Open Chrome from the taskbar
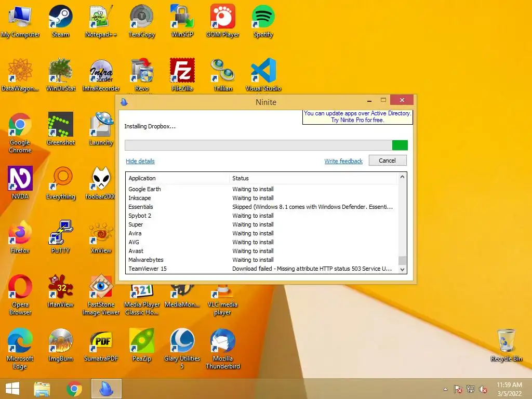This screenshot has width=532, height=399. (74, 389)
